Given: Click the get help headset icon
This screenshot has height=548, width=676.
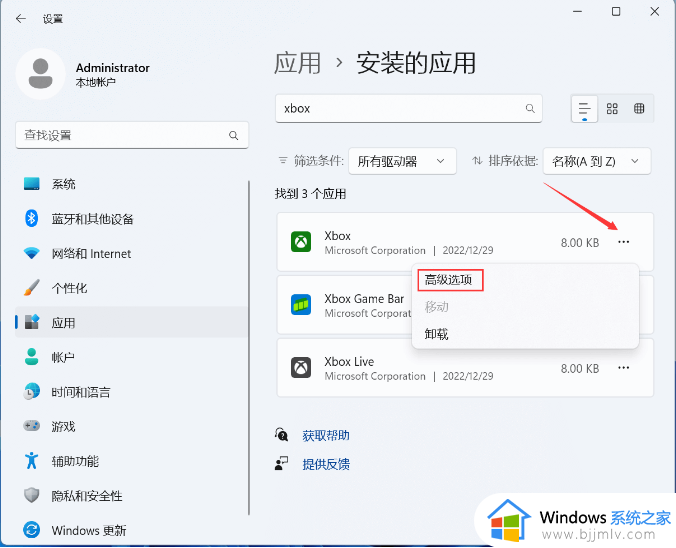Looking at the screenshot, I should [x=282, y=435].
